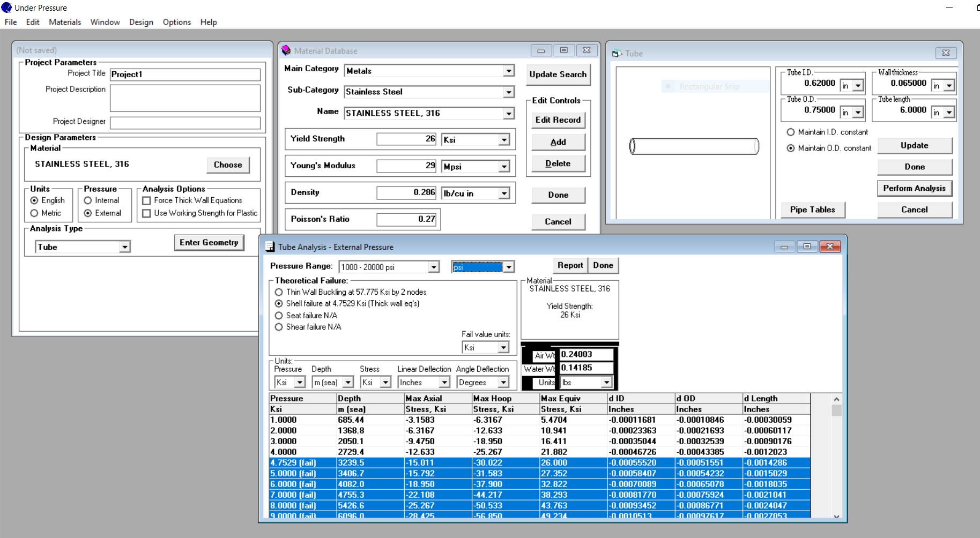Viewport: 980px width, 538px height.
Task: Expand the material Name dropdown
Action: tap(508, 114)
